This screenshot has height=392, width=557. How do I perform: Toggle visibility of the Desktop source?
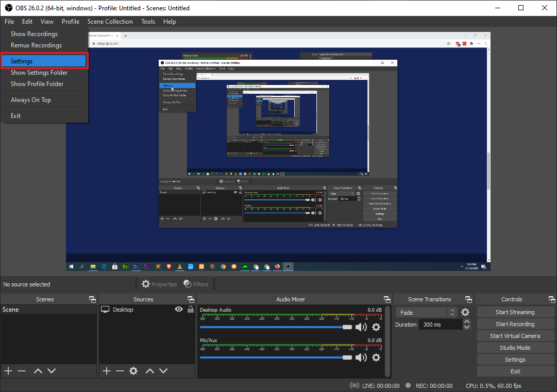[179, 309]
